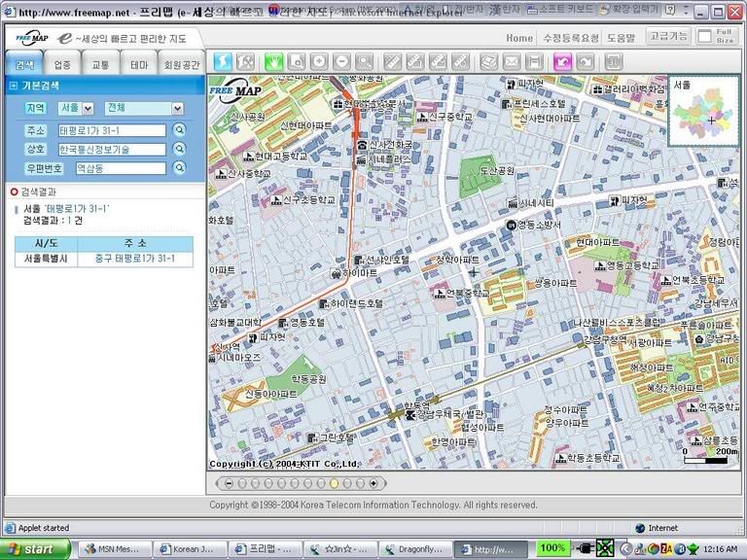Viewport: 747px width, 560px height.
Task: Run search next to 우편번호 field
Action: [x=179, y=167]
